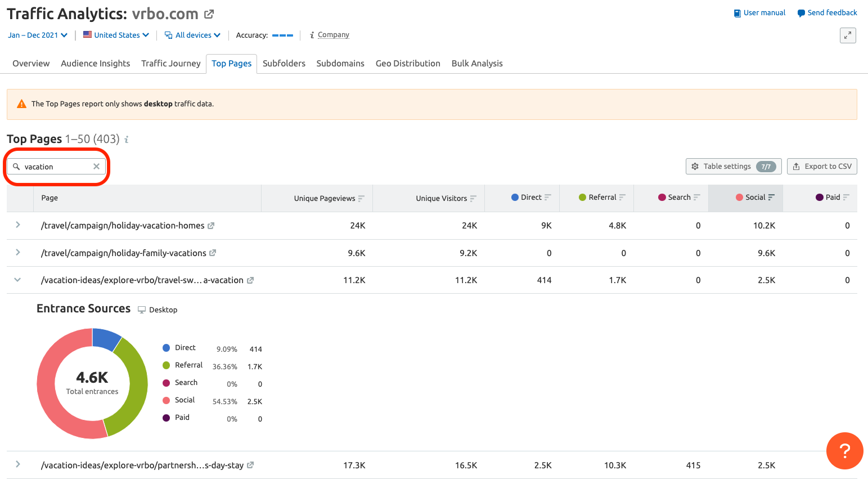Sort by Social traffic column icon
The width and height of the screenshot is (868, 479).
click(x=771, y=197)
